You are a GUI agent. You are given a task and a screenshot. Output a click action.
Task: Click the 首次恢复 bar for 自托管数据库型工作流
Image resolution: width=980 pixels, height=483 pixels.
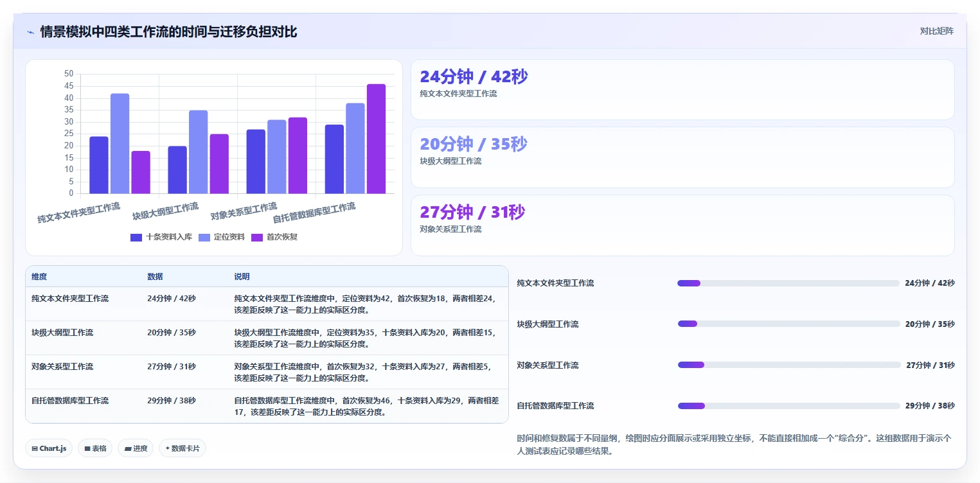[377, 139]
